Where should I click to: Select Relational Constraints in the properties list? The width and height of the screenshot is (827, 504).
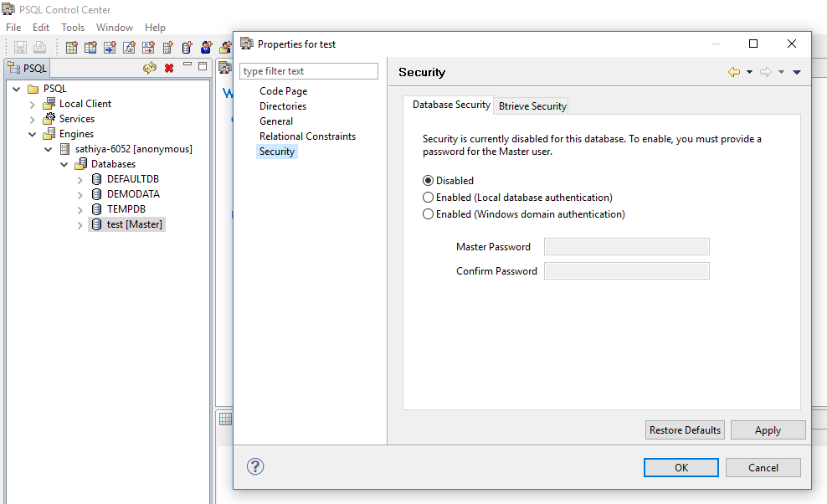(x=307, y=136)
